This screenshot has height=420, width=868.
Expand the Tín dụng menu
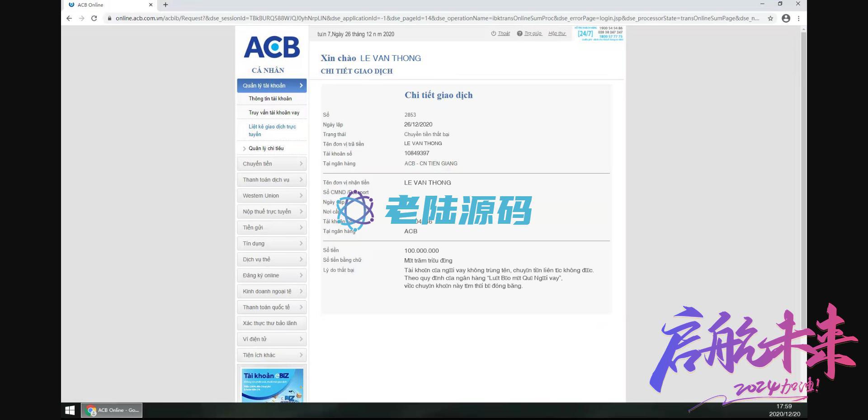[272, 243]
